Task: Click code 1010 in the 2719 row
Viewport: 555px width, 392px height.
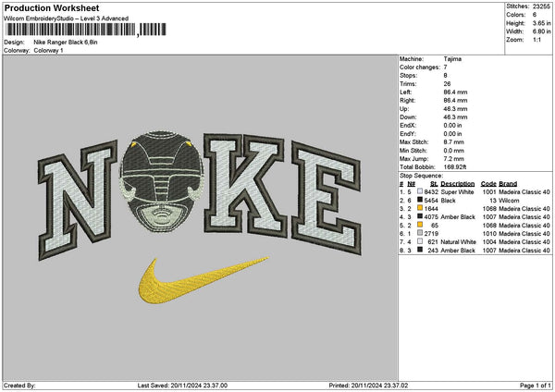Action: [488, 234]
